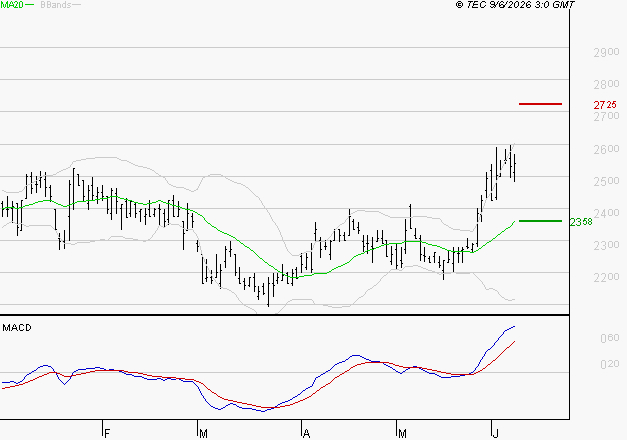627x440 pixels.
Task: Click the 060 MACD axis label
Action: click(x=610, y=338)
